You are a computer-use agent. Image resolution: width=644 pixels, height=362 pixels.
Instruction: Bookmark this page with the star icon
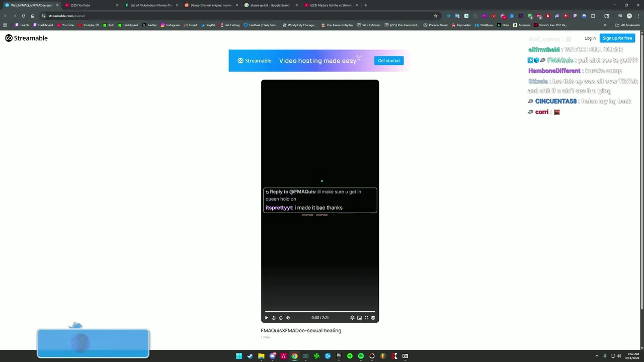tap(436, 16)
